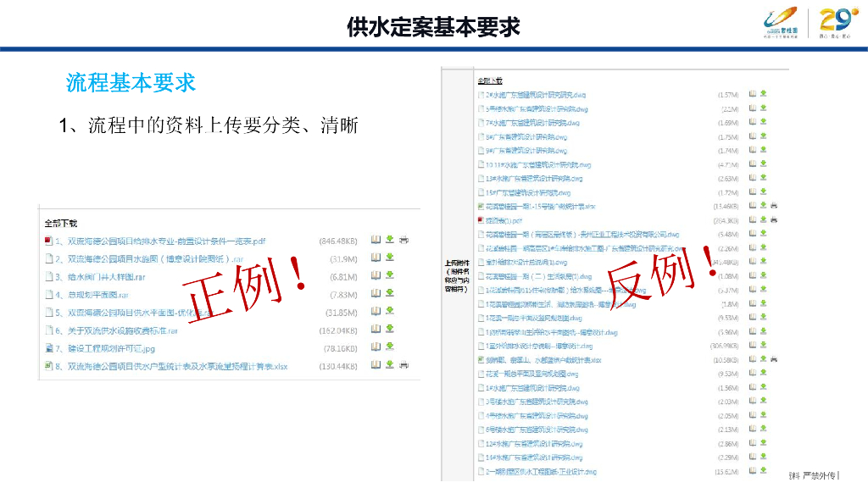This screenshot has height=488, width=868.
Task: Open the 3号楼水施 dwg file link
Action: pos(537,402)
